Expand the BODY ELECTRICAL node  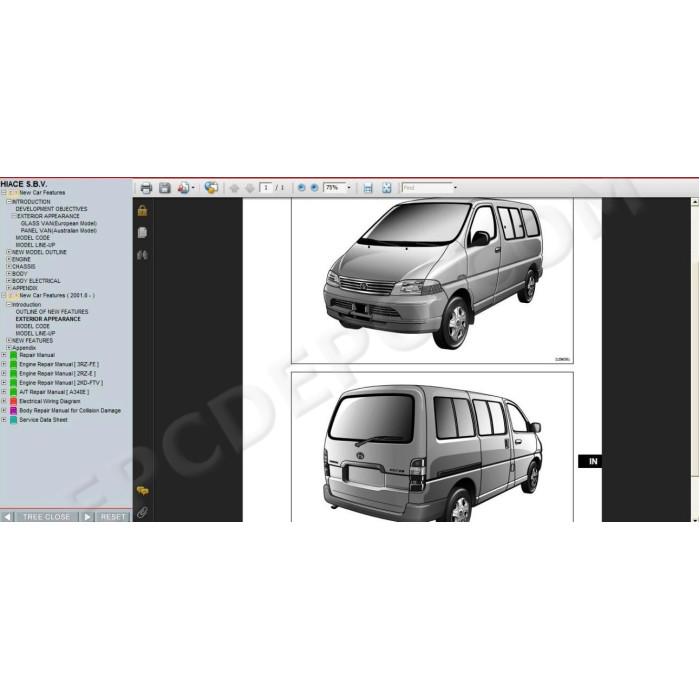point(8,281)
